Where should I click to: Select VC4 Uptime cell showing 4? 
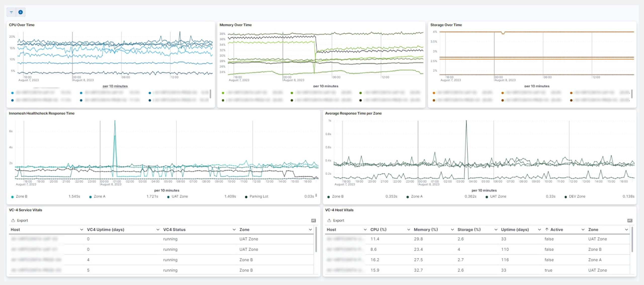click(x=88, y=260)
